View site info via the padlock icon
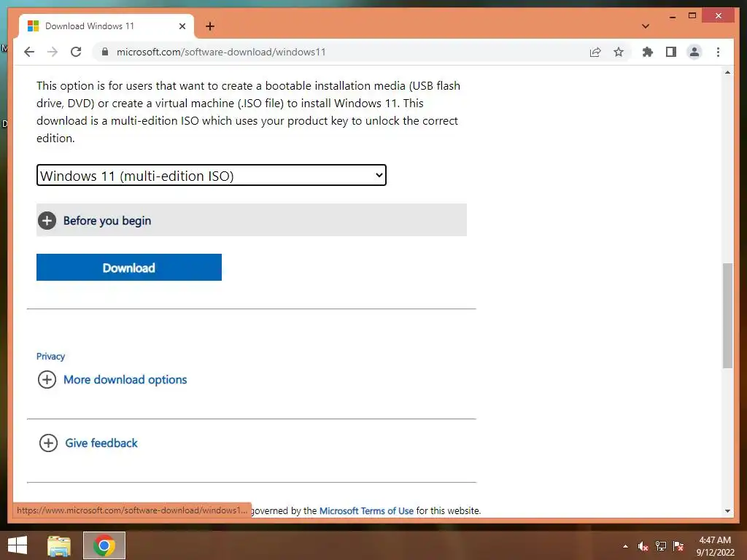 105,52
